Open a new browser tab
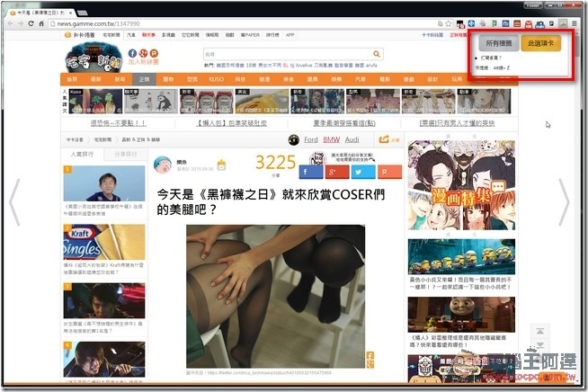Viewport: 588px width, 392px height. (83, 13)
